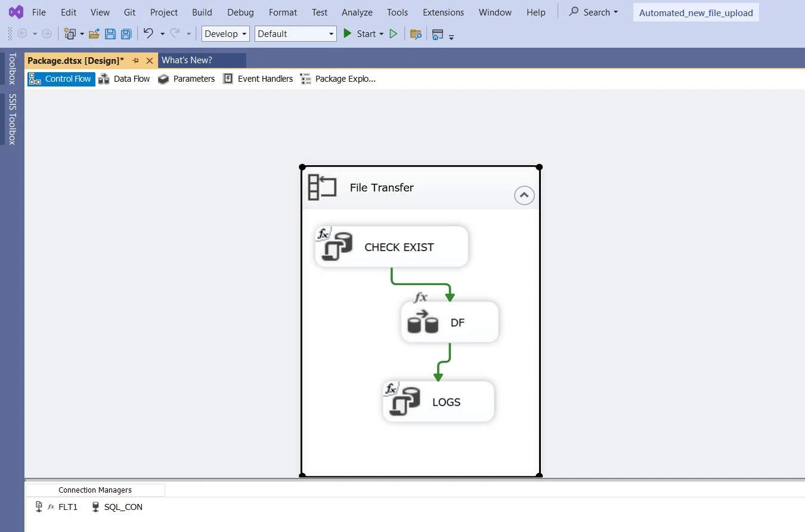Image resolution: width=805 pixels, height=532 pixels.
Task: Click the Start debugging button
Action: coord(360,34)
